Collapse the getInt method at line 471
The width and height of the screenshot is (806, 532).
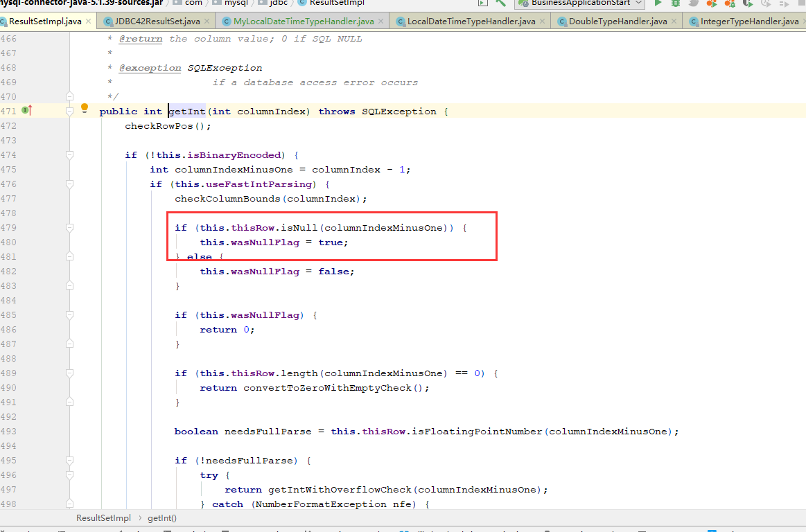point(69,111)
